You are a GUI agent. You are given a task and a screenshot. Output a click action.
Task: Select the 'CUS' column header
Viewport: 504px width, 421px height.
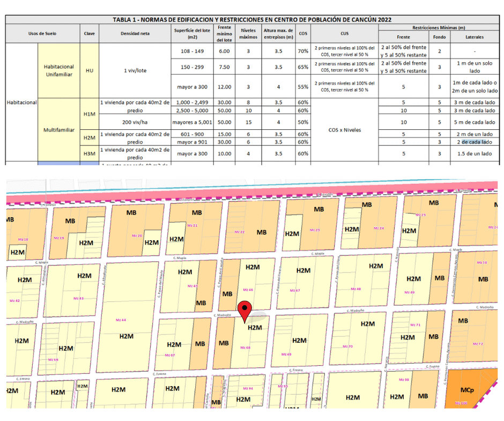click(x=345, y=33)
